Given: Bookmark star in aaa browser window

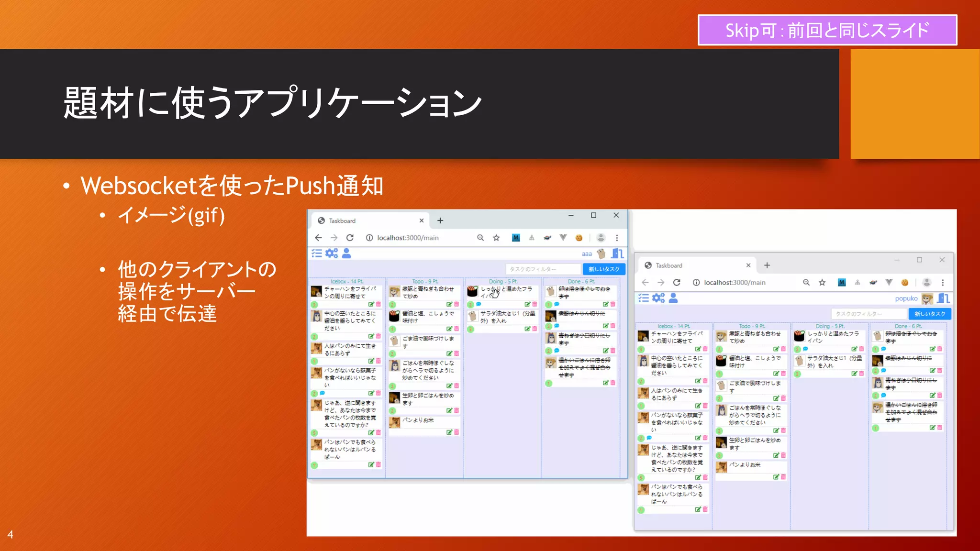Looking at the screenshot, I should (x=496, y=238).
